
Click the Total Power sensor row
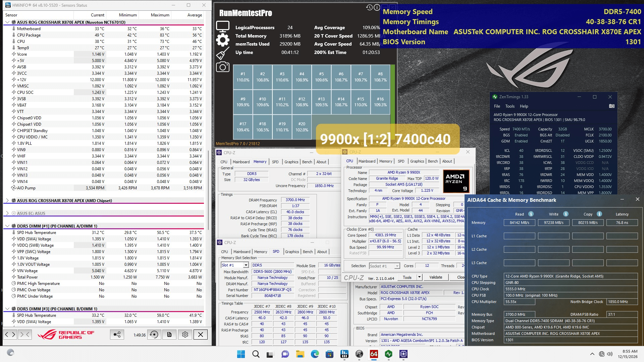coord(104,277)
